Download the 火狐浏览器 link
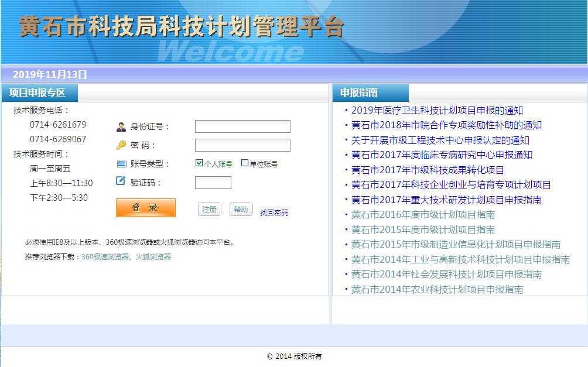Viewport: 588px width, 367px height. [x=153, y=257]
